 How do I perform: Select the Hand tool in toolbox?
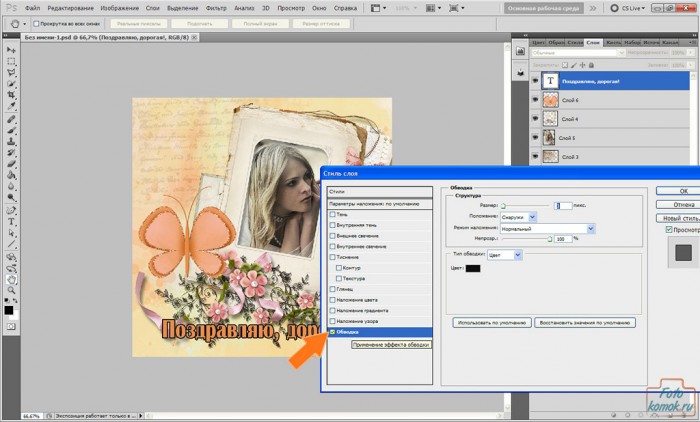coord(11,280)
